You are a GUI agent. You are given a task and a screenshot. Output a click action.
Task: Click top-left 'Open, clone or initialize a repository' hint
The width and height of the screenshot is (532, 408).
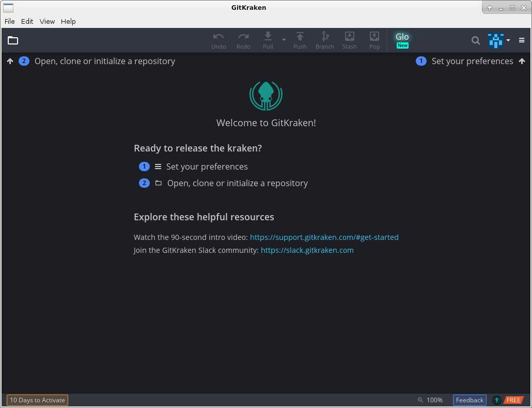pyautogui.click(x=105, y=61)
